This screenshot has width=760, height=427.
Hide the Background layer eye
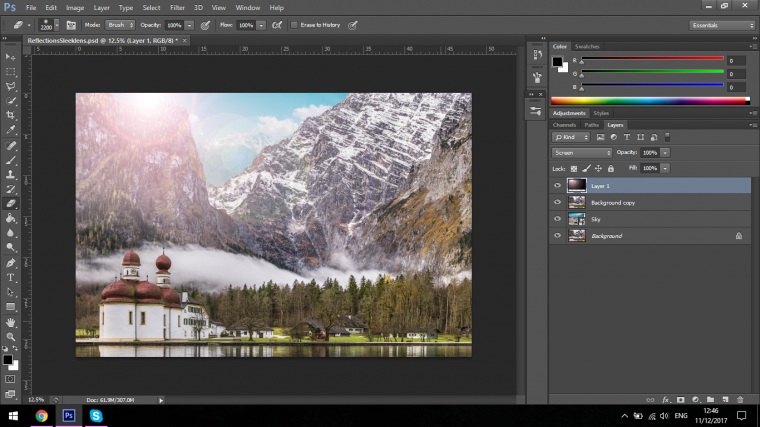(557, 236)
